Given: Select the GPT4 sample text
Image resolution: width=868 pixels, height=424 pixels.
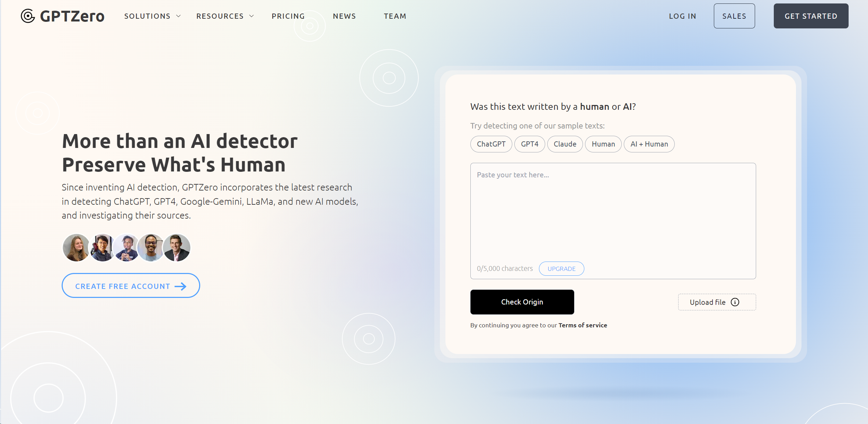Looking at the screenshot, I should [529, 144].
